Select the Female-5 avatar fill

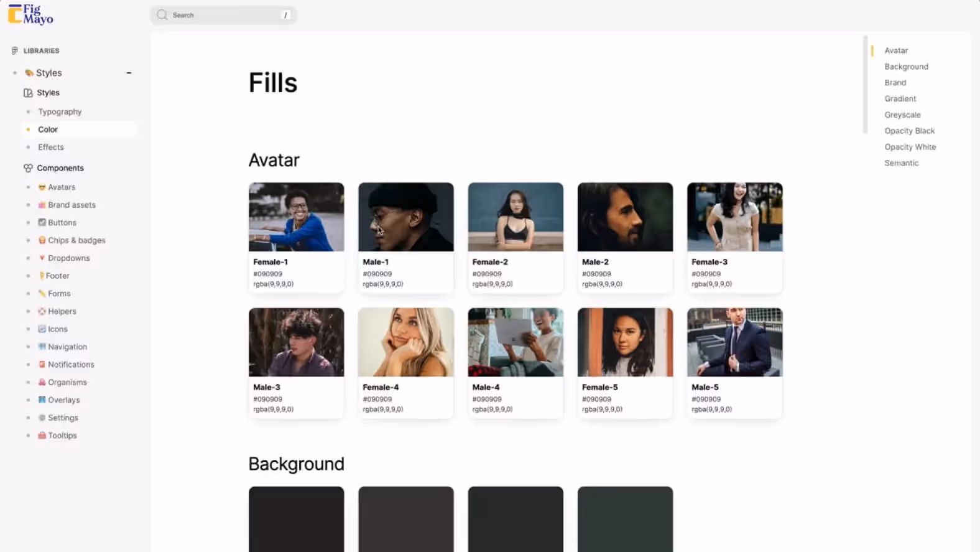point(625,363)
